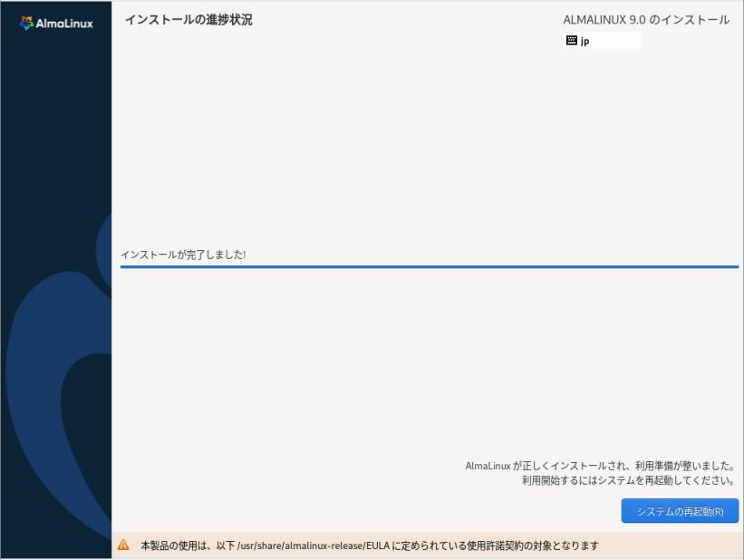744x560 pixels.
Task: Click the インストールの進捗状況 heading
Action: click(x=188, y=20)
